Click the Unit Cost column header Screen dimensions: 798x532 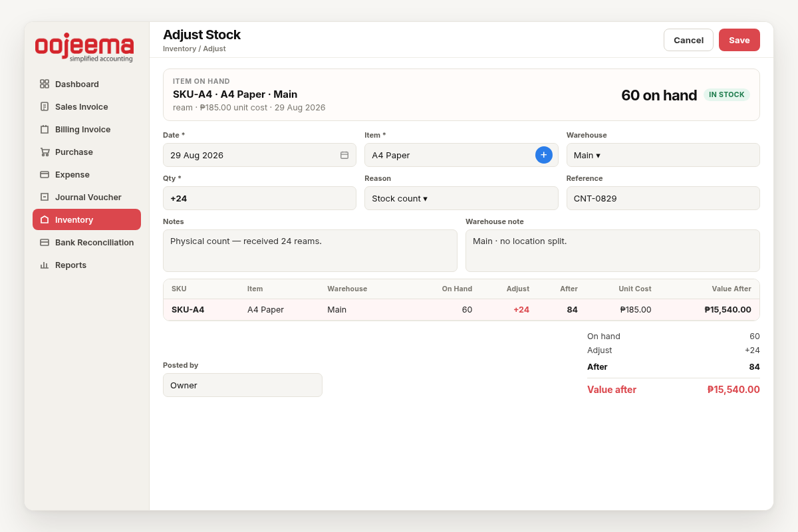pos(635,289)
